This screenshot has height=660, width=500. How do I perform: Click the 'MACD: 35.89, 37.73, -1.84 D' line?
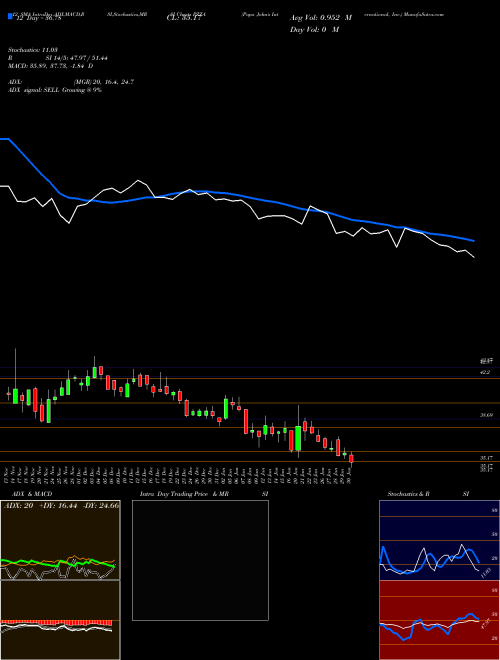tap(51, 66)
